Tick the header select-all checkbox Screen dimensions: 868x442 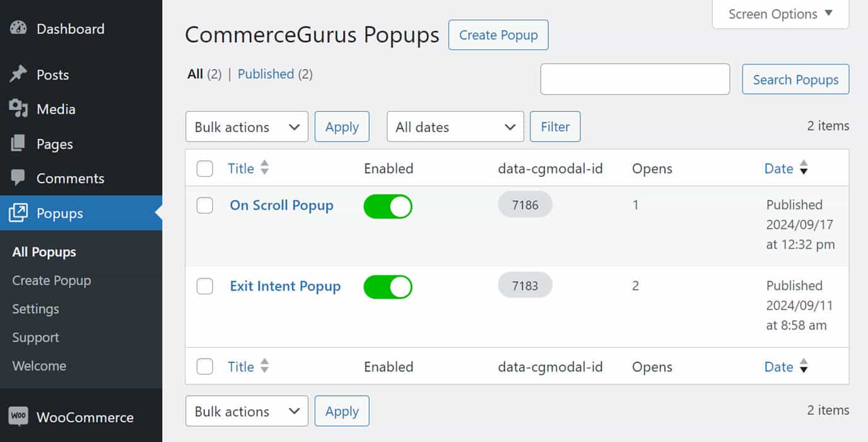coord(205,169)
